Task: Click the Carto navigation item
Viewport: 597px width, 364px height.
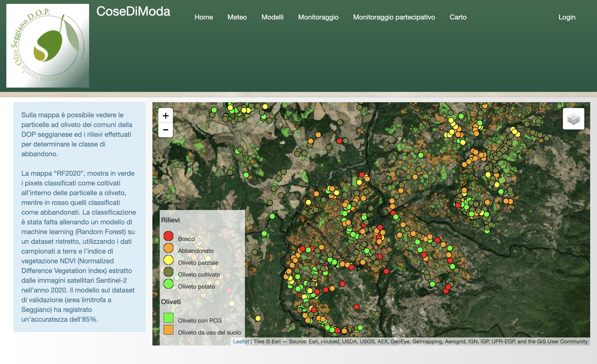Action: 458,17
